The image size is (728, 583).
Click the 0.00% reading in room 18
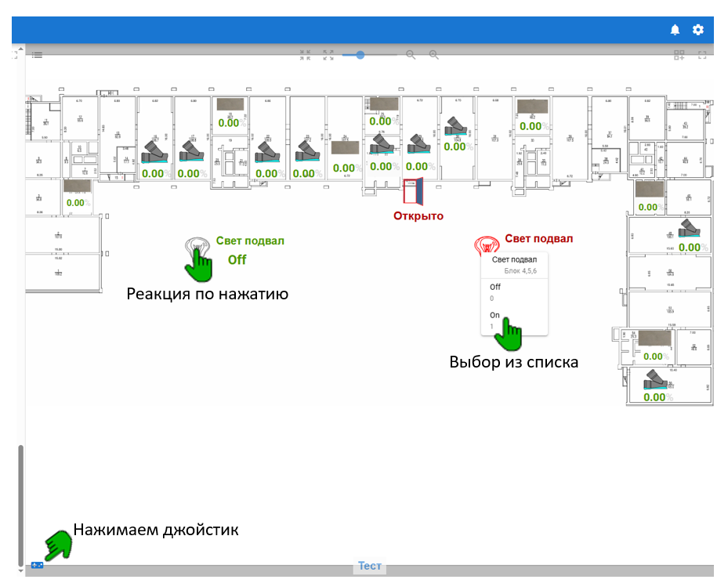(232, 123)
